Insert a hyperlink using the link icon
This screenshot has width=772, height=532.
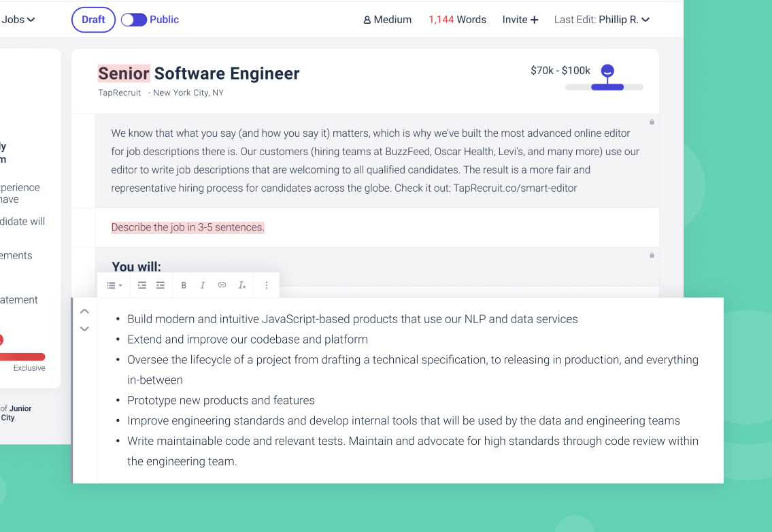(222, 285)
